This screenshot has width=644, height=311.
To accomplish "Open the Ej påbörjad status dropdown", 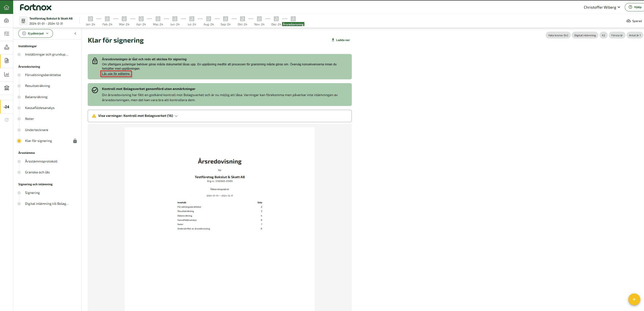I will click(35, 33).
